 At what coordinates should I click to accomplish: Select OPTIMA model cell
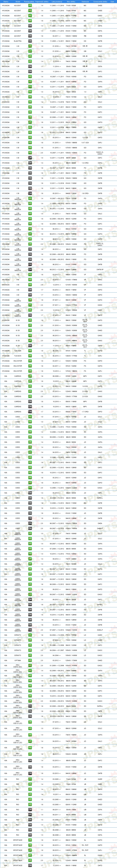click(18, 660)
